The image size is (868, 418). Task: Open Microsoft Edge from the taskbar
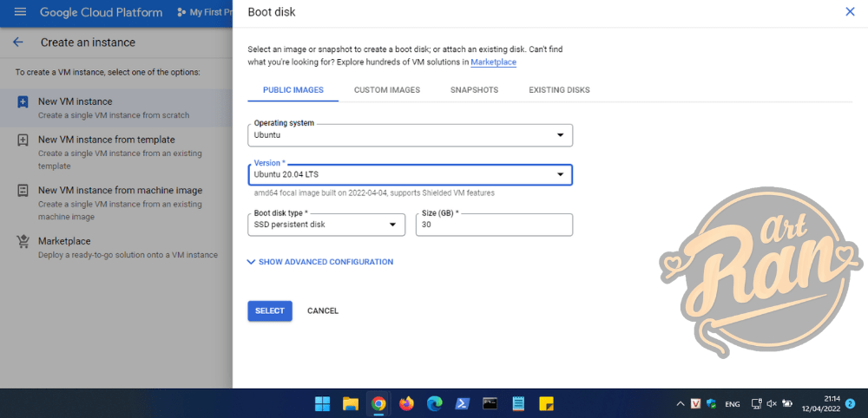(x=435, y=403)
